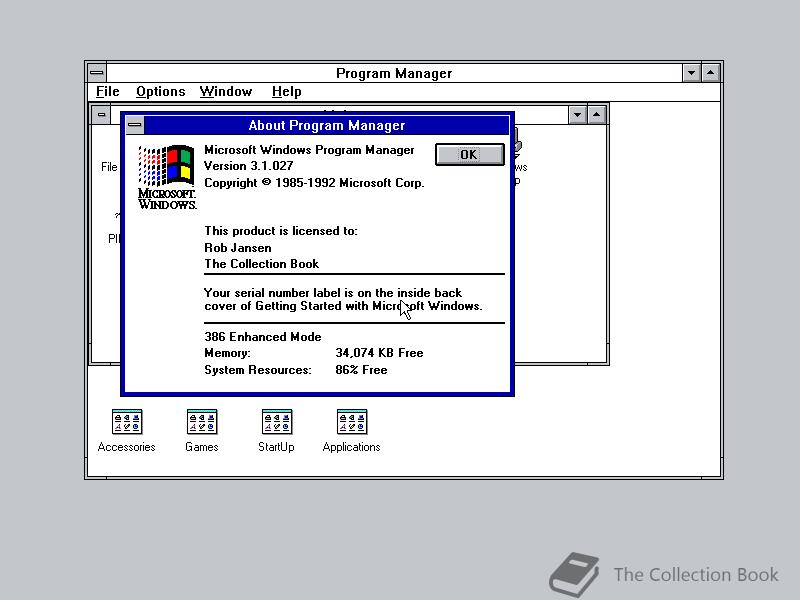Screen dimensions: 800x600
Task: Open the About dialog control menu box
Action: pos(135,125)
